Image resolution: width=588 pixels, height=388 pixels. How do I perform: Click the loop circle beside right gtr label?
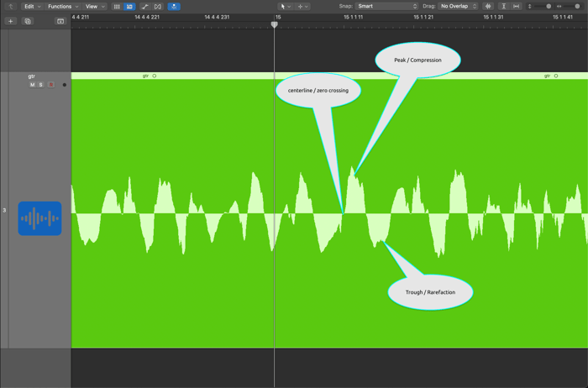(556, 76)
